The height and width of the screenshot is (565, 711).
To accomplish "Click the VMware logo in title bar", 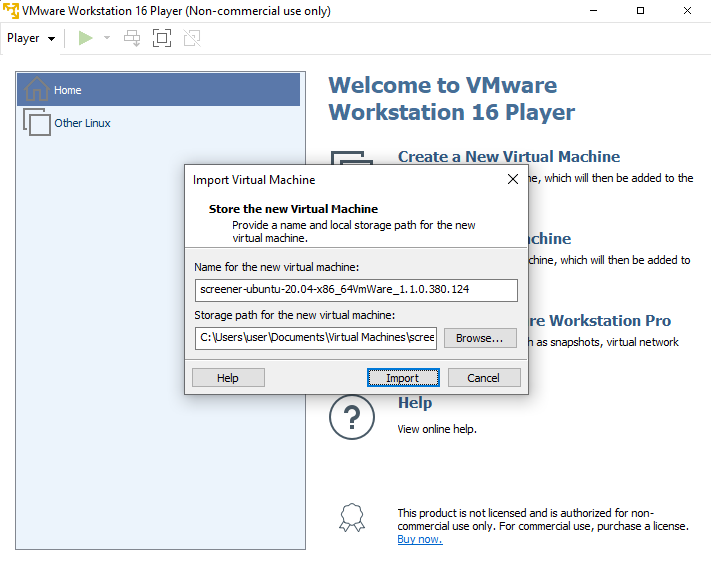I will (11, 11).
